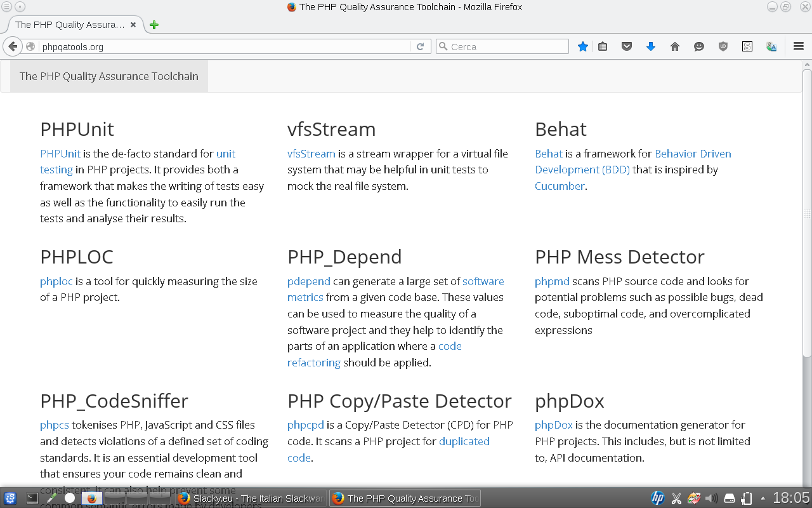Click the site identity globe icon
Image resolution: width=812 pixels, height=508 pixels.
pos(30,46)
